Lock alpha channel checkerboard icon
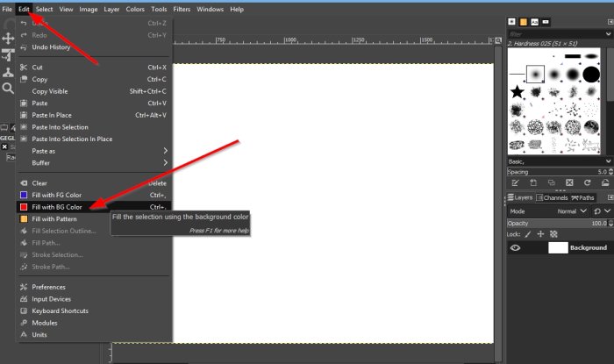The height and width of the screenshot is (364, 614). tap(553, 234)
